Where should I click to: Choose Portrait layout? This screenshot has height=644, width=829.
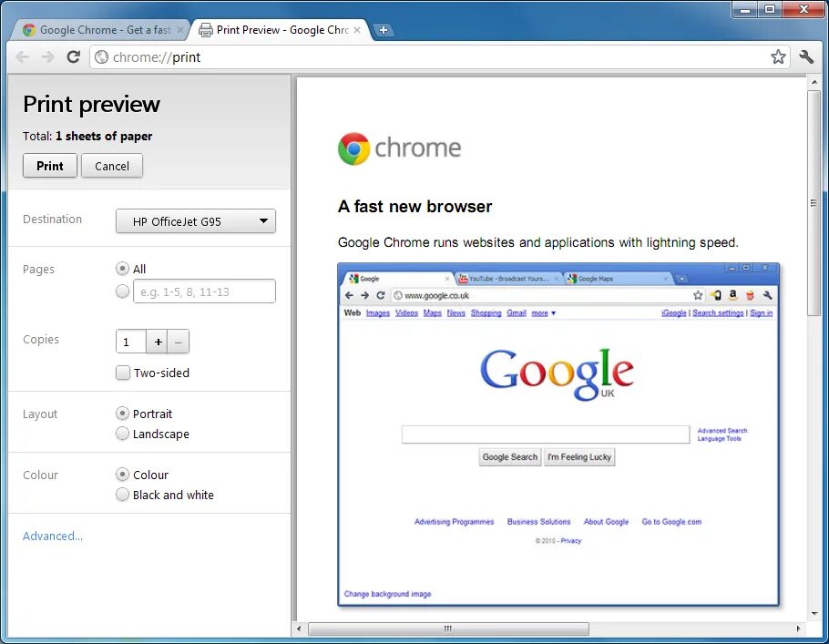pyautogui.click(x=122, y=413)
